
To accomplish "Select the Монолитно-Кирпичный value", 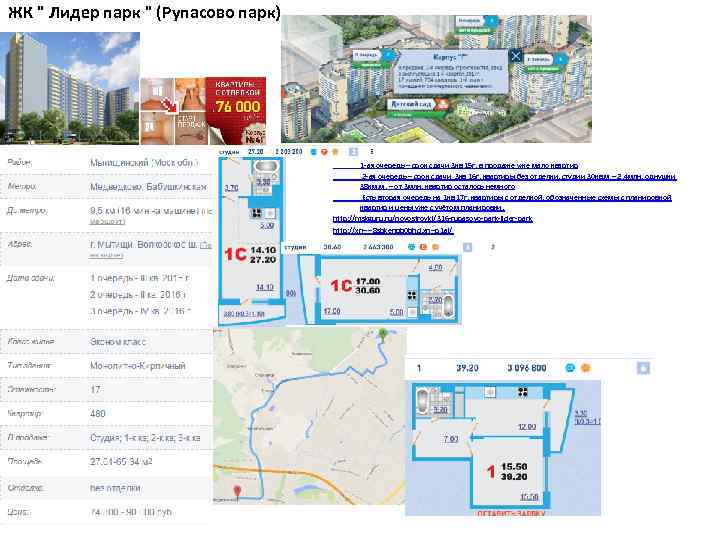I will point(138,366).
